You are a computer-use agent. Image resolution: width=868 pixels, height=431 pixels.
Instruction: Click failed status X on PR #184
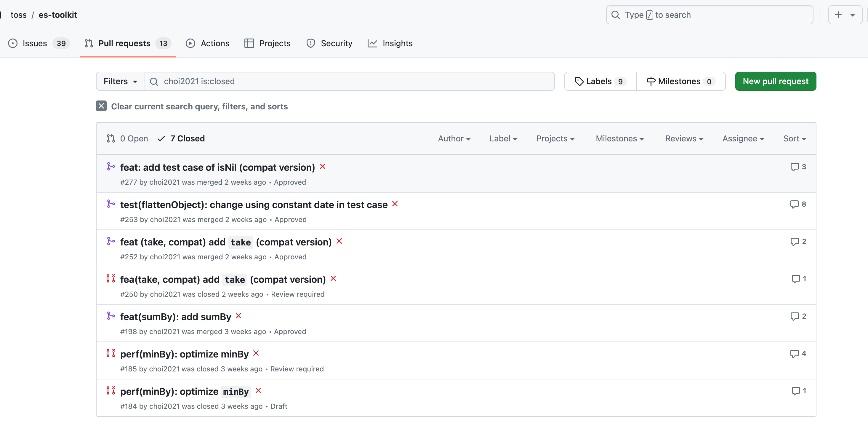click(258, 390)
